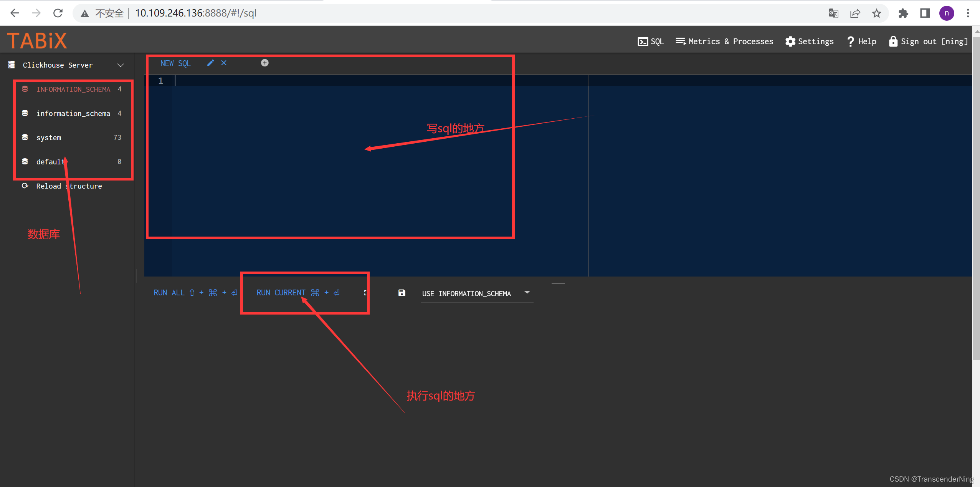Click the save icon near the database selector
The image size is (980, 487).
pos(401,293)
